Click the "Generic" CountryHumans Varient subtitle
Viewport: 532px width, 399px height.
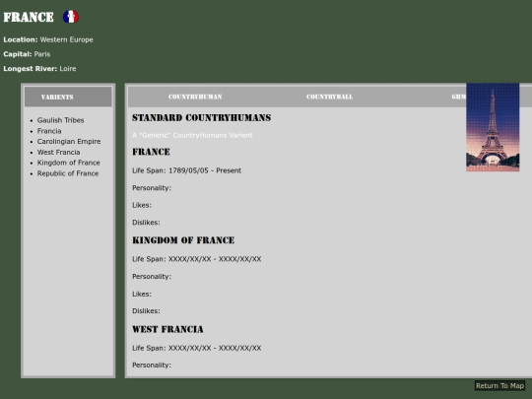click(x=192, y=135)
